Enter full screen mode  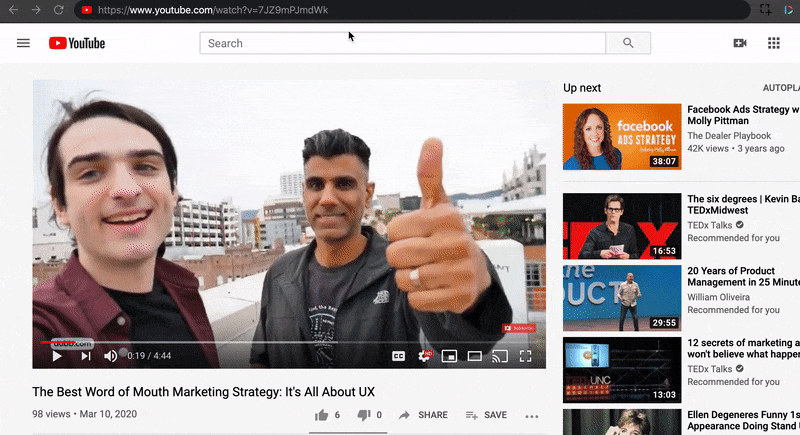[526, 356]
